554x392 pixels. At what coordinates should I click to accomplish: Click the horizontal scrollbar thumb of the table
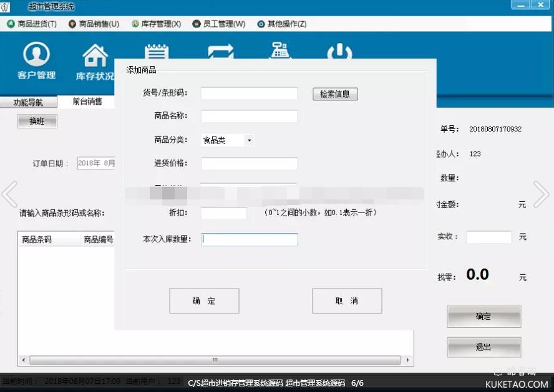215,360
